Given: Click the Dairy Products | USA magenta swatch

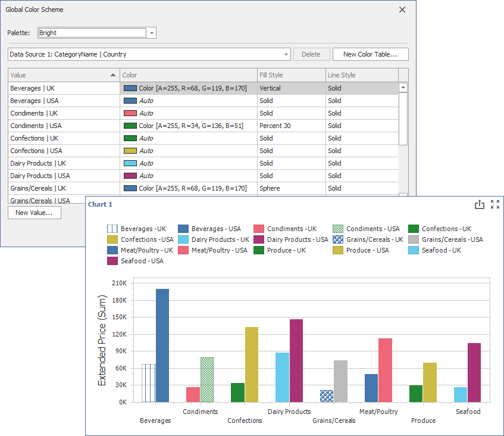Looking at the screenshot, I should point(130,176).
